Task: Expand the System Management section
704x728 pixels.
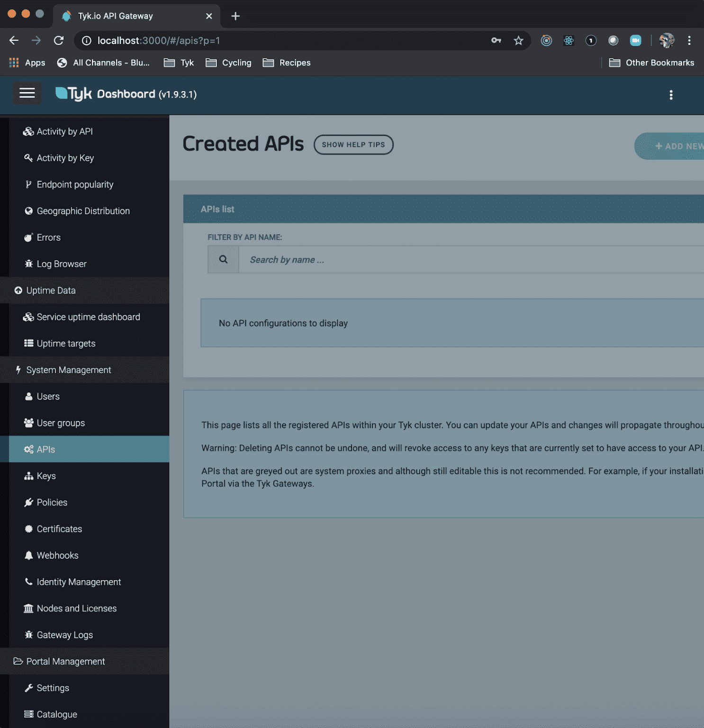Action: 68,370
